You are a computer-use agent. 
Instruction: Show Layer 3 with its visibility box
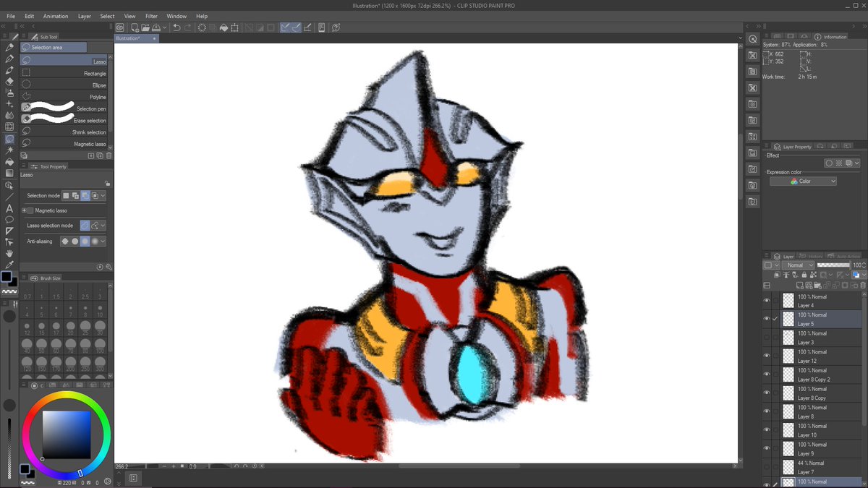(767, 338)
